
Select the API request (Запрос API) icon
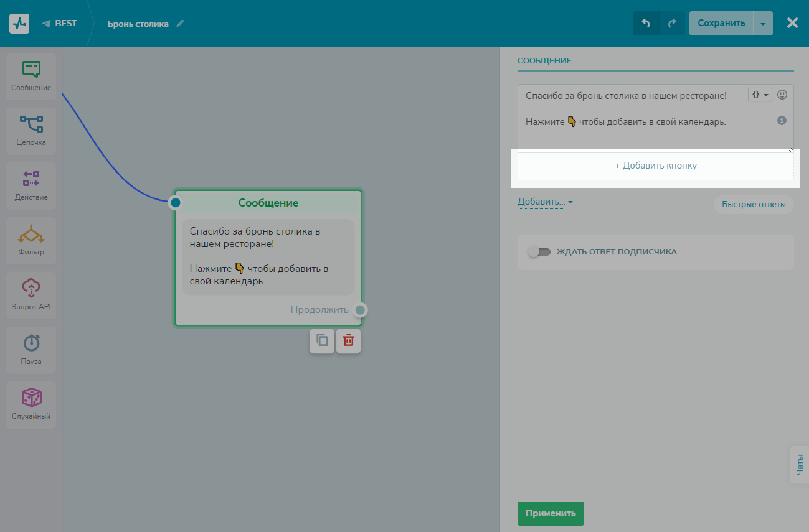pyautogui.click(x=31, y=294)
